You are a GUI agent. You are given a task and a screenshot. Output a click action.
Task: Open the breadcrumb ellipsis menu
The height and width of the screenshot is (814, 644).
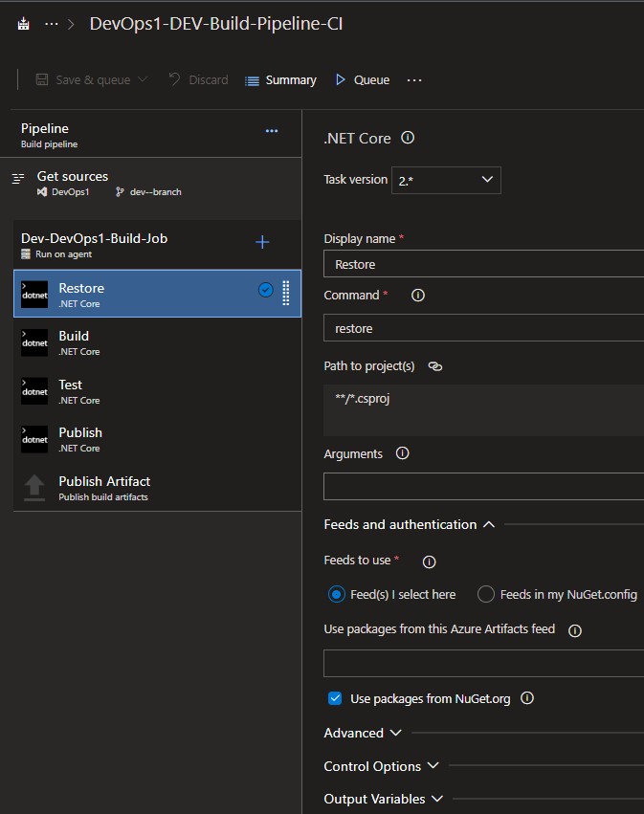coord(51,24)
